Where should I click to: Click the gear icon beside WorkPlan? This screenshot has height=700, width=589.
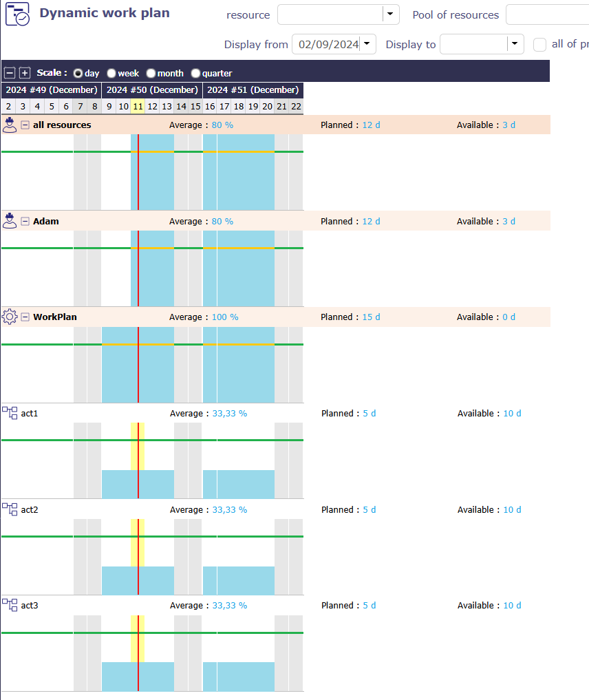click(x=10, y=317)
